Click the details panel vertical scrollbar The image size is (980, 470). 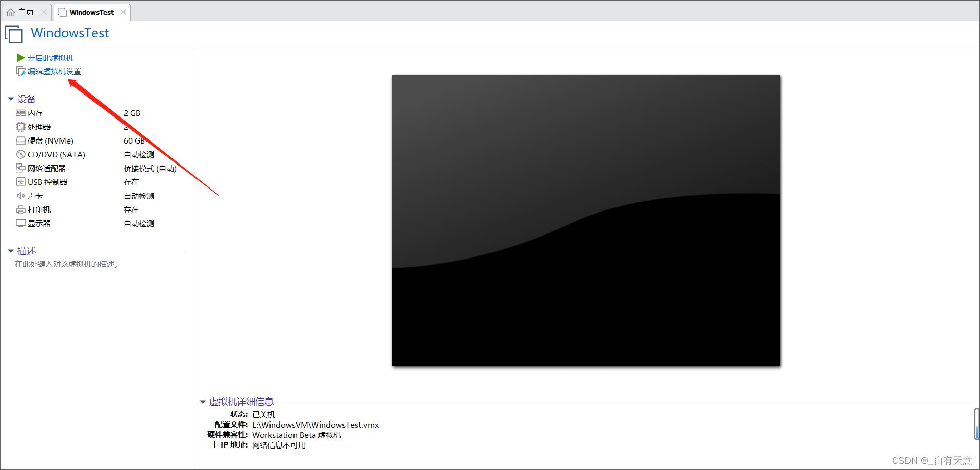point(977,424)
